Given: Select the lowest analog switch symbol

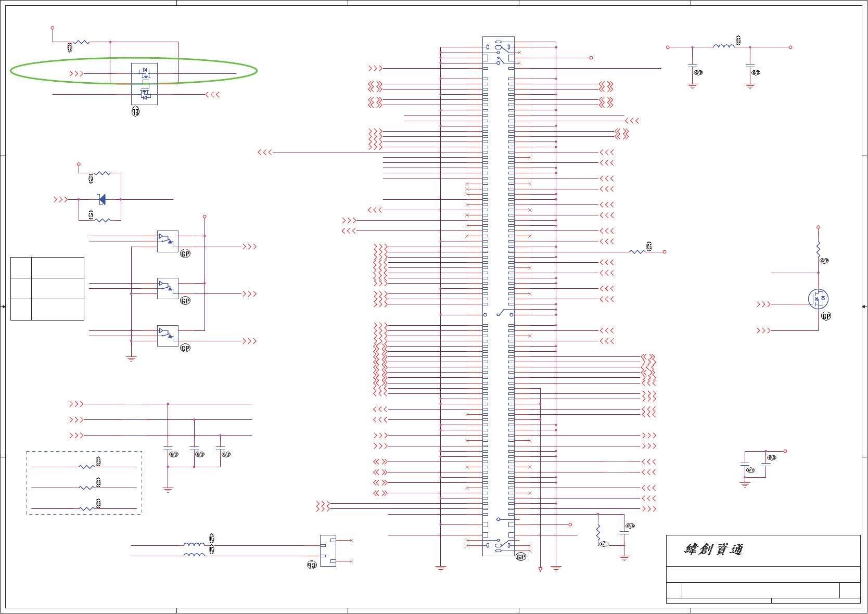Looking at the screenshot, I should [x=168, y=336].
